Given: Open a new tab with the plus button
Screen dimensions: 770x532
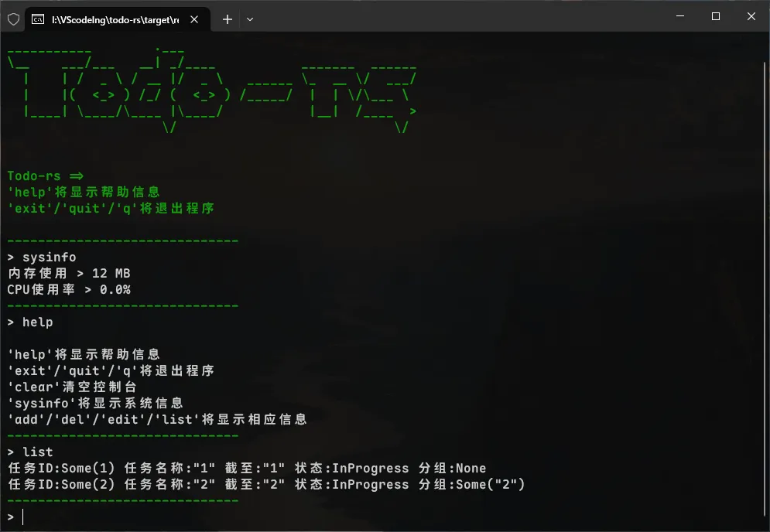Looking at the screenshot, I should tap(227, 19).
